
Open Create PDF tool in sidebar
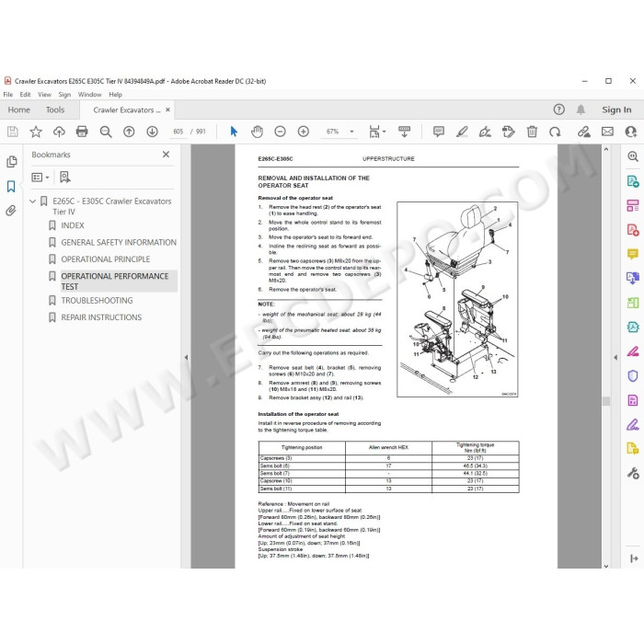633,230
